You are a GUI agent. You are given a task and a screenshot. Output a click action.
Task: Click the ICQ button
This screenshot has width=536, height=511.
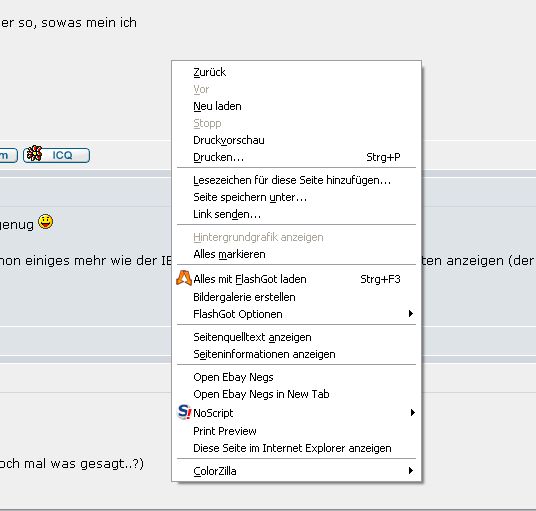(56, 155)
